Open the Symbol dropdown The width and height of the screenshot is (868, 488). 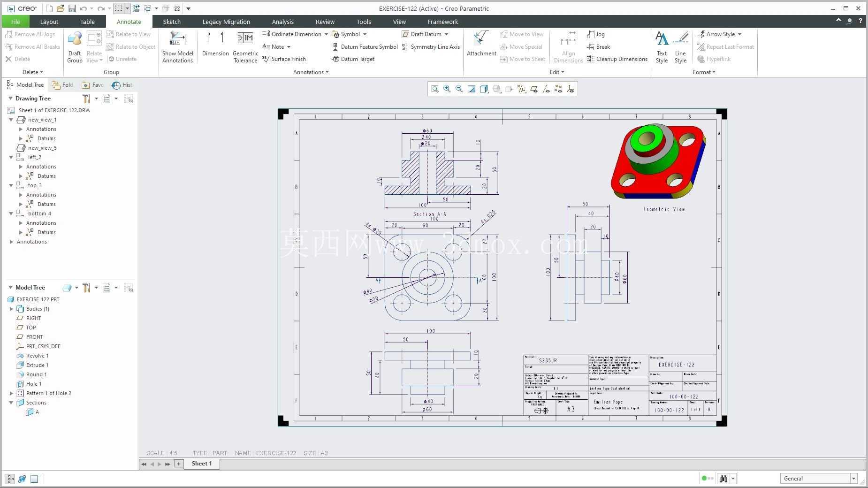coord(365,34)
